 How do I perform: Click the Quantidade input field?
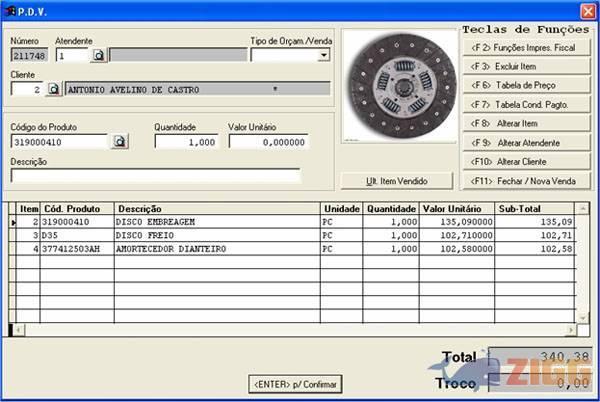tap(187, 142)
